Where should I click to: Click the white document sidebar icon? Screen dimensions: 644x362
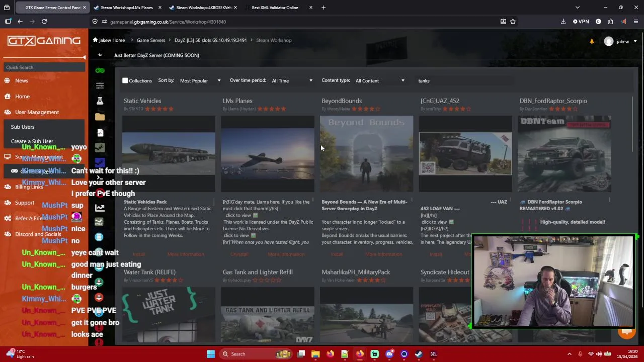tap(100, 132)
